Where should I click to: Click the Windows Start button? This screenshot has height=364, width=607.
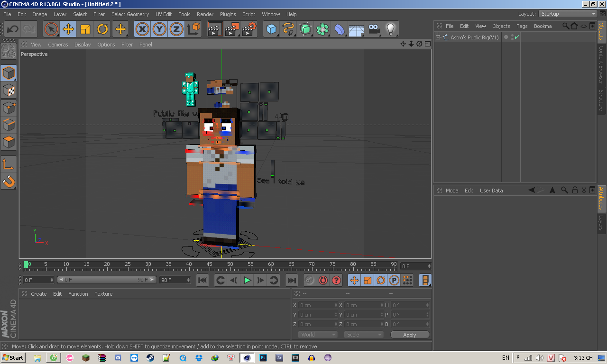13,358
